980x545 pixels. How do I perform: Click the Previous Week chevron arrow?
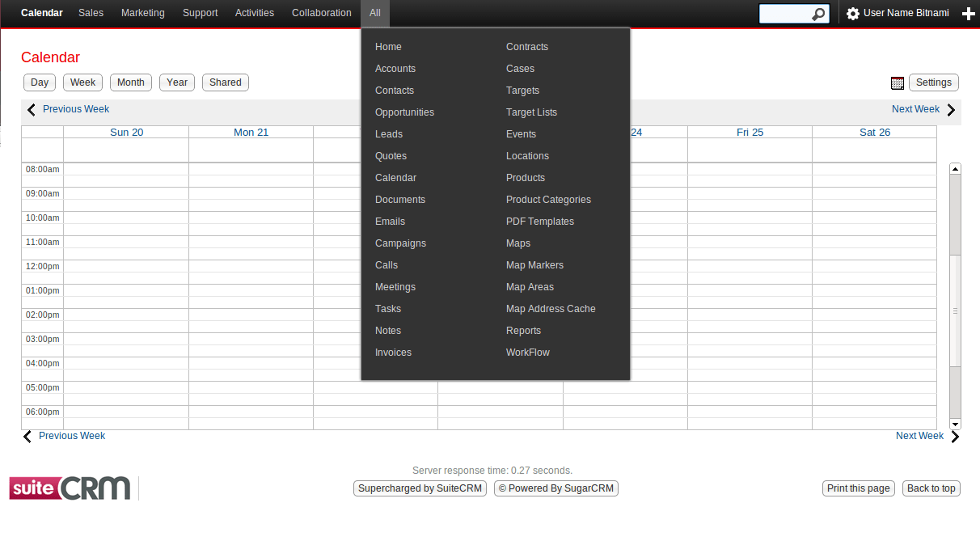(31, 109)
